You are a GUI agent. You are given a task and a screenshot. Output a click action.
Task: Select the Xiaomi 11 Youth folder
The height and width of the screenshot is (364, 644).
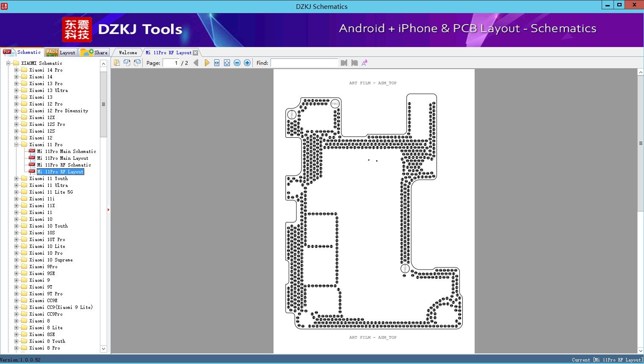[x=49, y=178]
